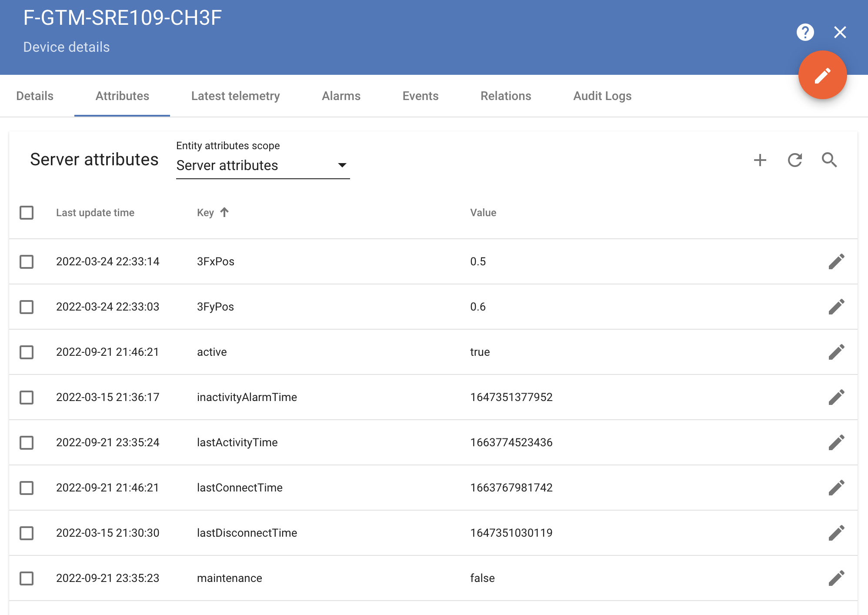Select the lastDisconnectTime row checkbox
This screenshot has width=868, height=615.
tap(27, 533)
